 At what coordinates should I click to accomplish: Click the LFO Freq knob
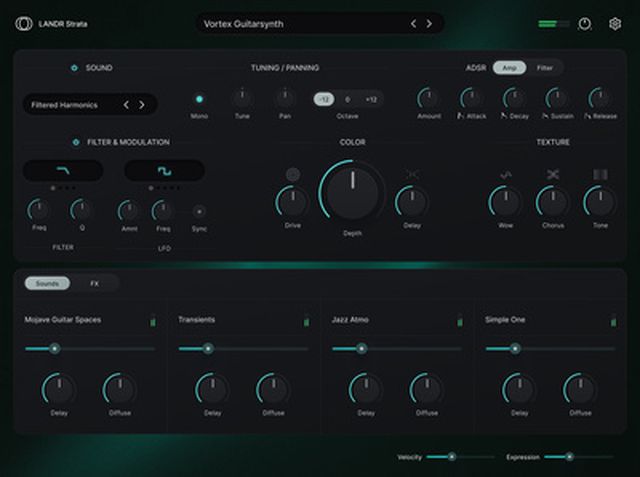tap(163, 211)
